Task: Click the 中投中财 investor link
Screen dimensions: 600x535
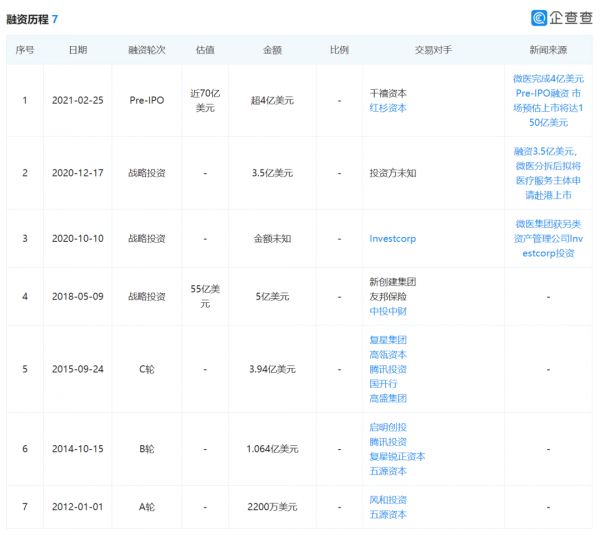Action: tap(388, 311)
